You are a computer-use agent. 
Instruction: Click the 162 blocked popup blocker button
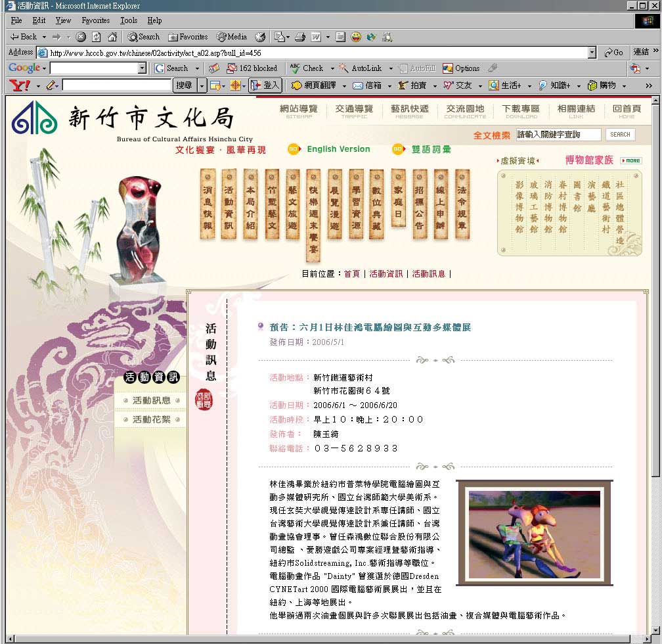point(252,68)
